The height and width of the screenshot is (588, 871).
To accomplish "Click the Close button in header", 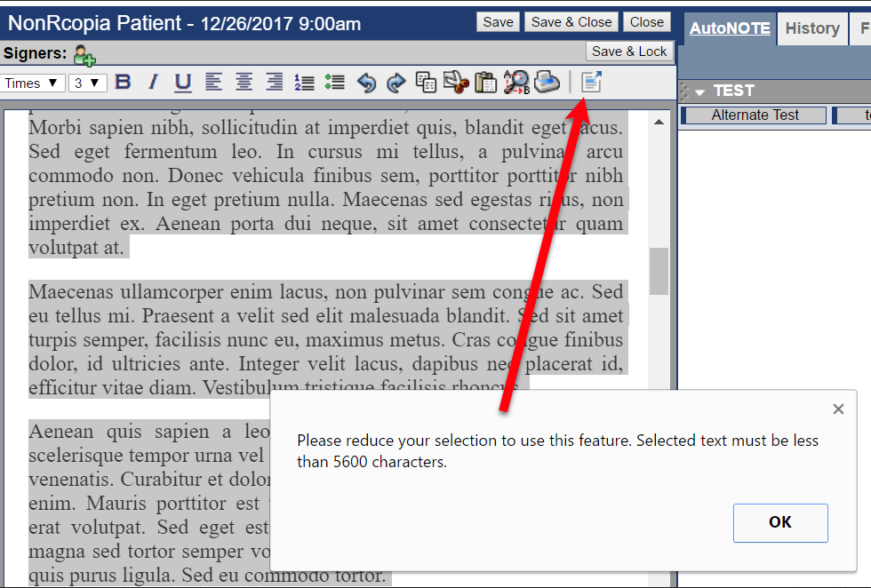I will (x=647, y=22).
